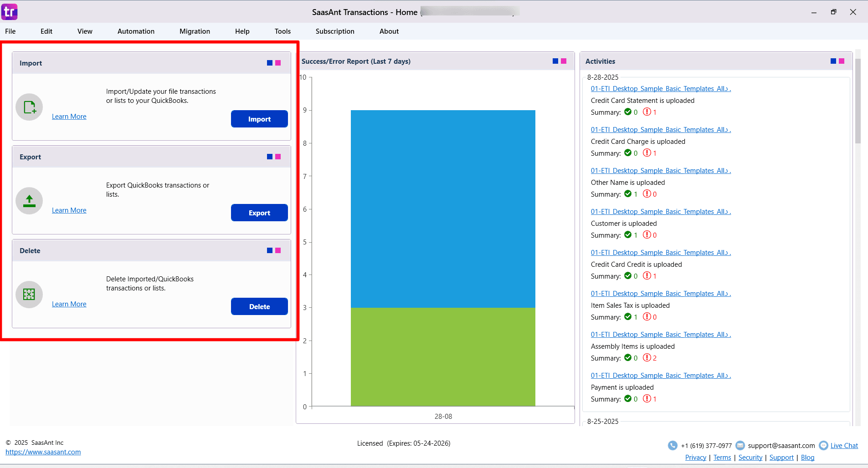The width and height of the screenshot is (868, 468).
Task: Click the blue segment of the report bar
Action: (443, 209)
